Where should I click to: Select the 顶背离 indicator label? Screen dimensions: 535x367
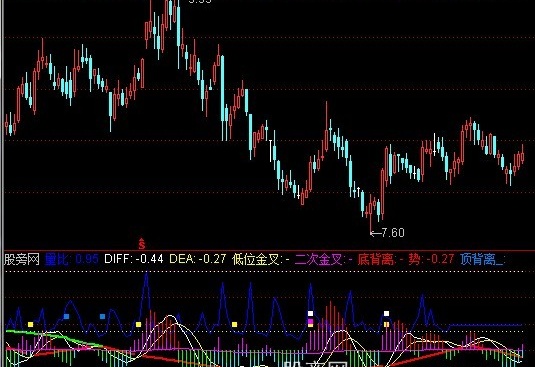[482, 260]
